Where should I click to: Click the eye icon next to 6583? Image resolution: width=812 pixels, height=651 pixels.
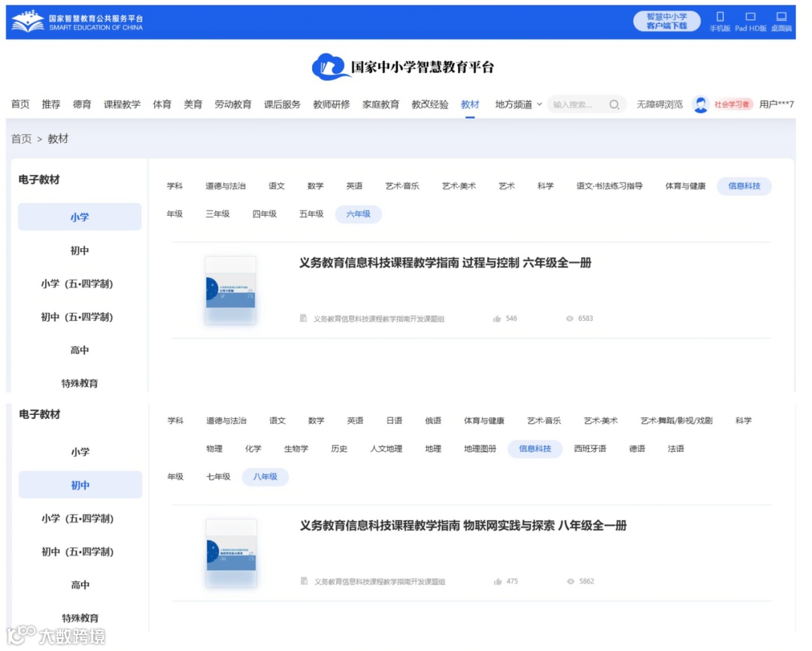(570, 319)
